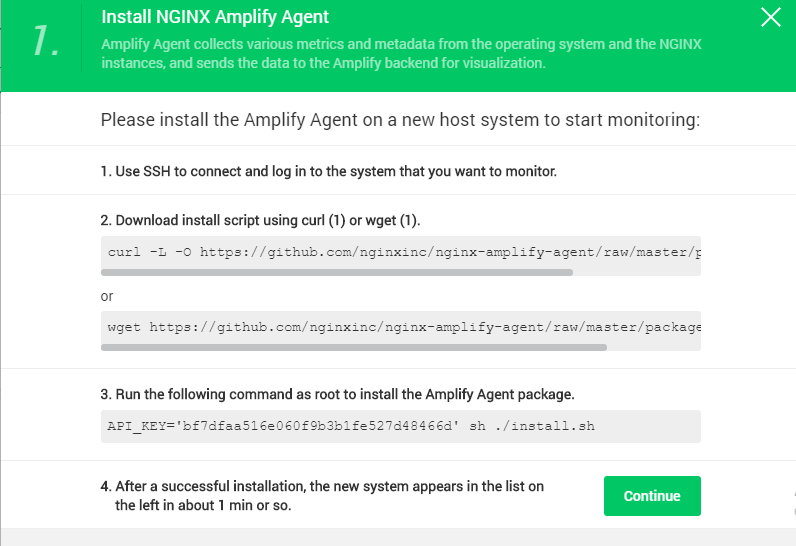Click the 'Please install the Amplify Agent' heading
This screenshot has height=546, width=796.
point(400,120)
